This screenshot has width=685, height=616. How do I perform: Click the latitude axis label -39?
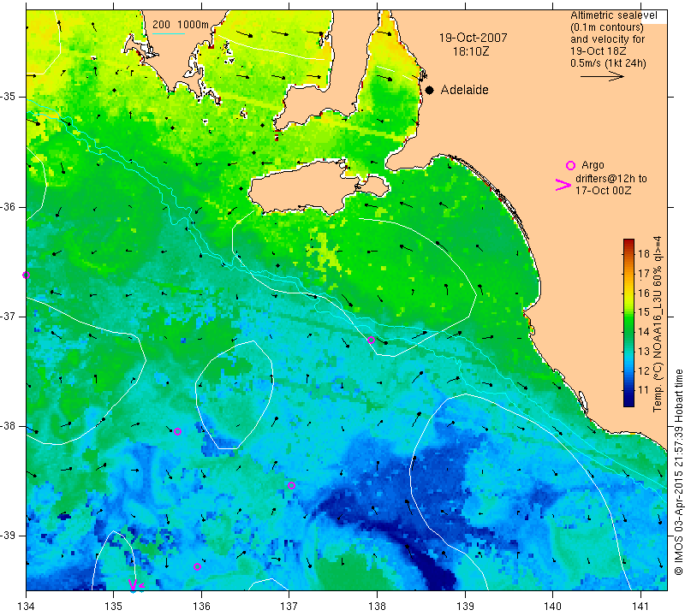[x=8, y=536]
